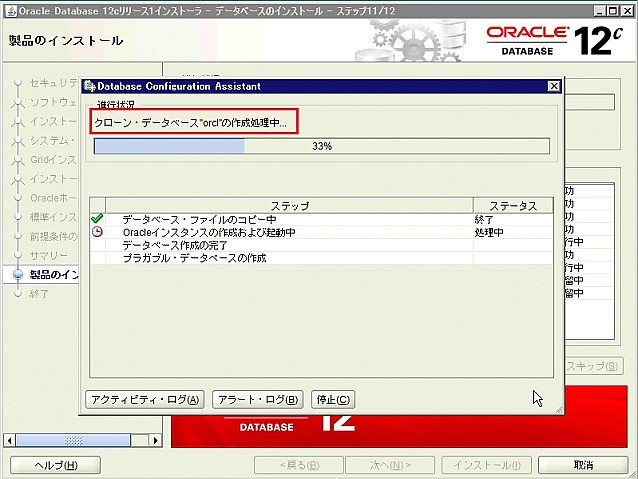
Task: Select the データベース作成の完了 step row
Action: (x=321, y=245)
